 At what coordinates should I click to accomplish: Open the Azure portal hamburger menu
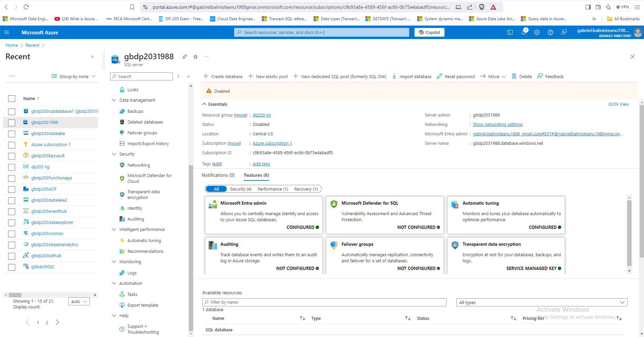tap(7, 32)
